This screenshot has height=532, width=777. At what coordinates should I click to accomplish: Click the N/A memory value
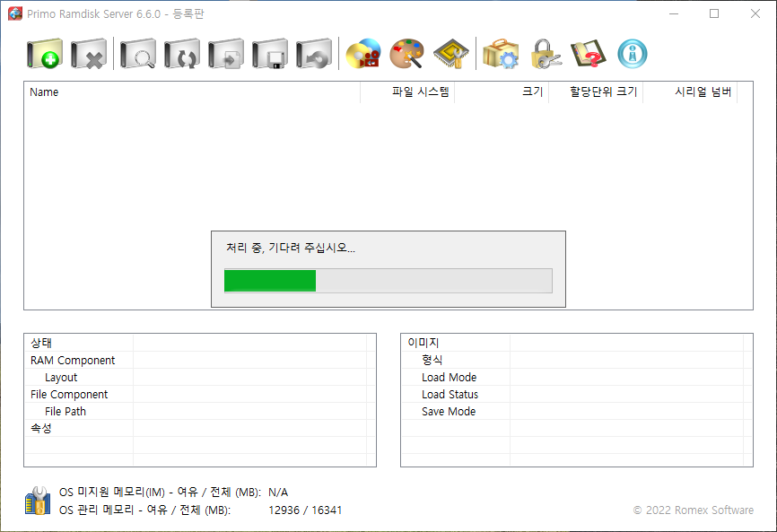(x=278, y=493)
